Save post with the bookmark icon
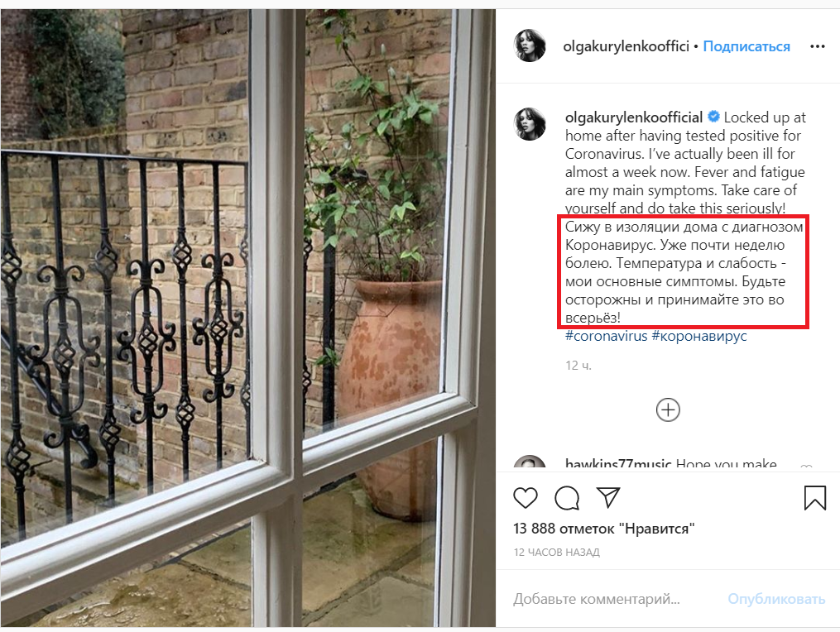Viewport: 840px width, 632px height. [815, 497]
